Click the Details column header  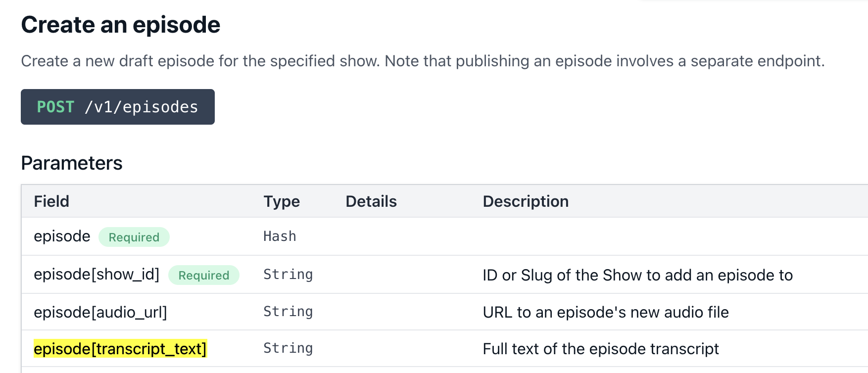coord(371,201)
